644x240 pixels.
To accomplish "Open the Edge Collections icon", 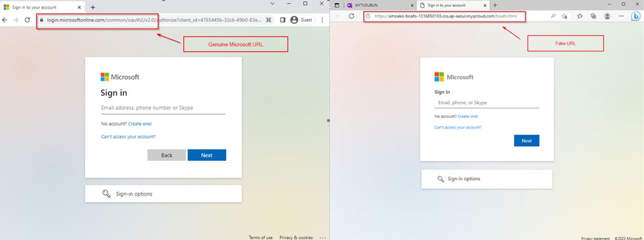I will click(593, 16).
